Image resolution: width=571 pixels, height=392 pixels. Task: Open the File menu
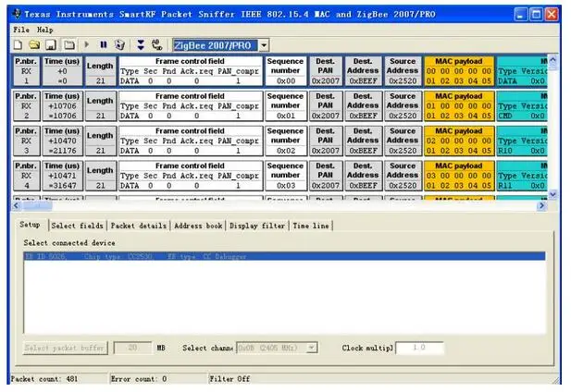21,30
